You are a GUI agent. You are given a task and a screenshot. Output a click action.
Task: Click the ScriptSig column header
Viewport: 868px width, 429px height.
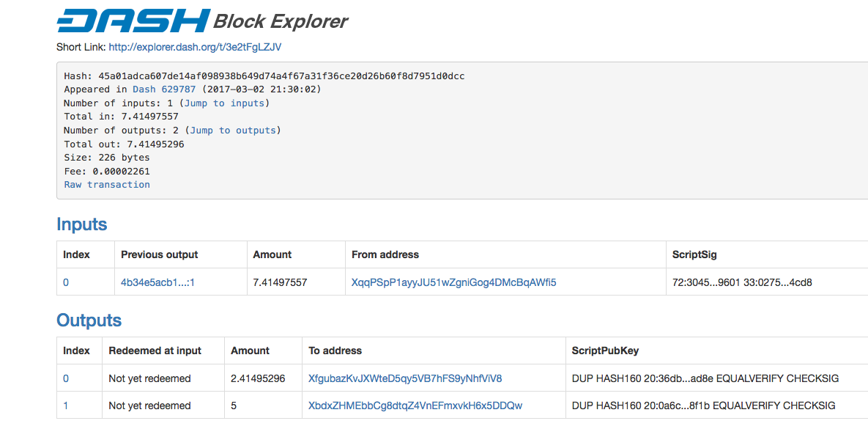[x=694, y=255]
